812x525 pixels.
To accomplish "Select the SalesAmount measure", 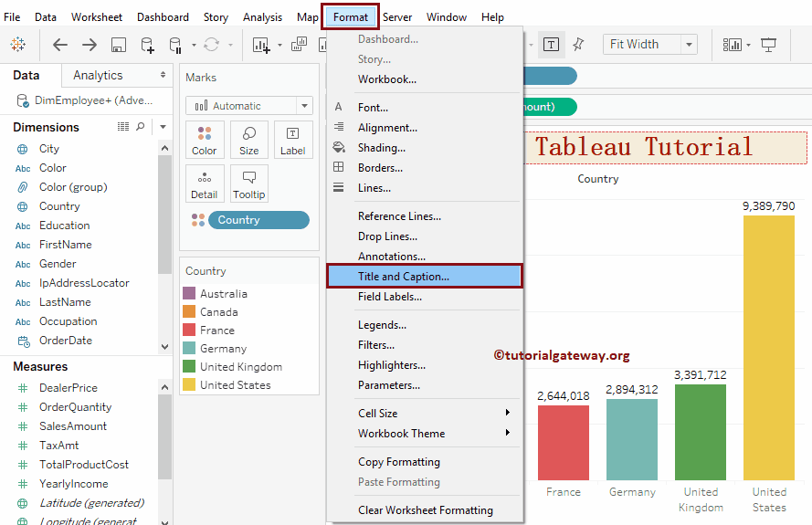I will click(x=73, y=426).
